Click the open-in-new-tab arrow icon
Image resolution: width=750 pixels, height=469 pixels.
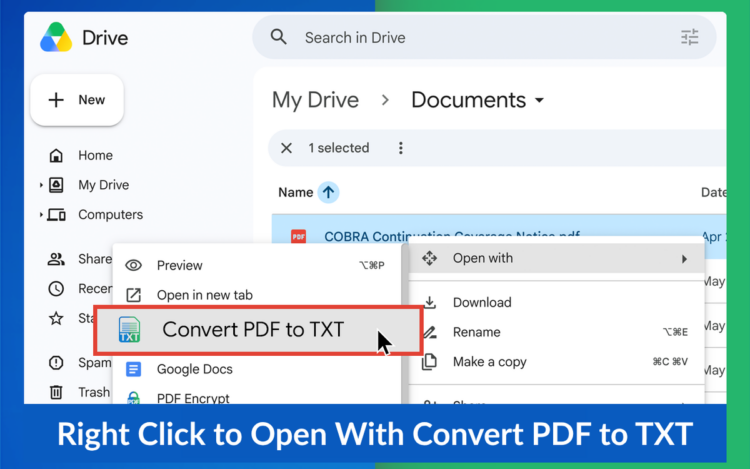(133, 295)
